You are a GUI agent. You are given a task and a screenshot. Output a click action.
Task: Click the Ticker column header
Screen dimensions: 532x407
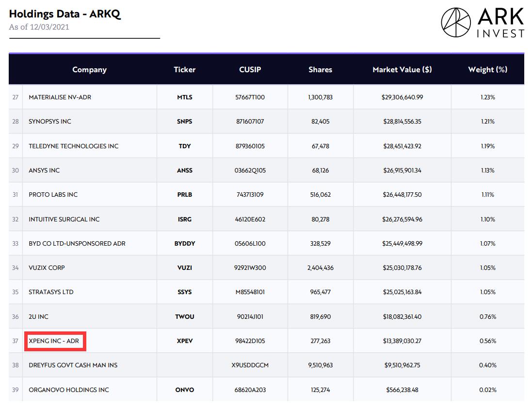(184, 69)
